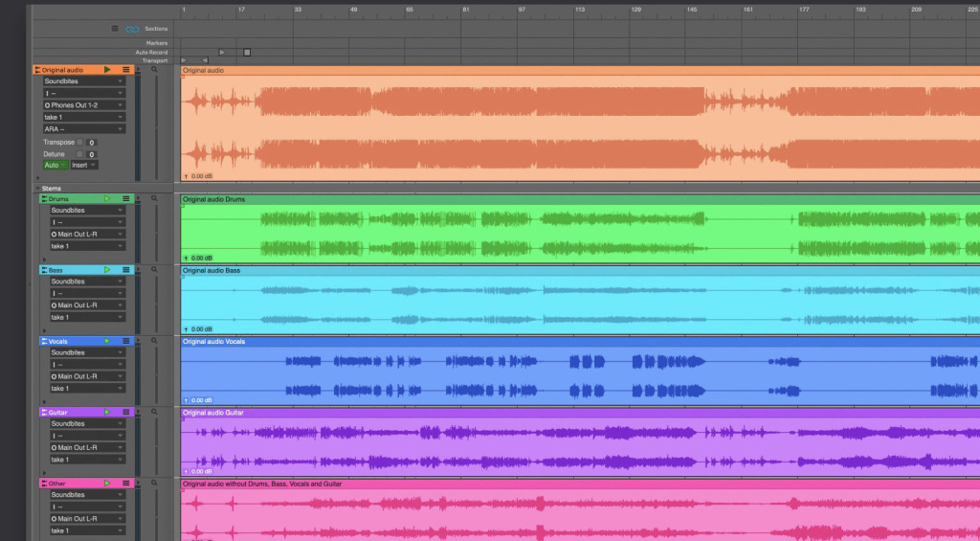Screen dimensions: 980x541
Task: Toggle play-enable on Guitar track
Action: tap(107, 412)
